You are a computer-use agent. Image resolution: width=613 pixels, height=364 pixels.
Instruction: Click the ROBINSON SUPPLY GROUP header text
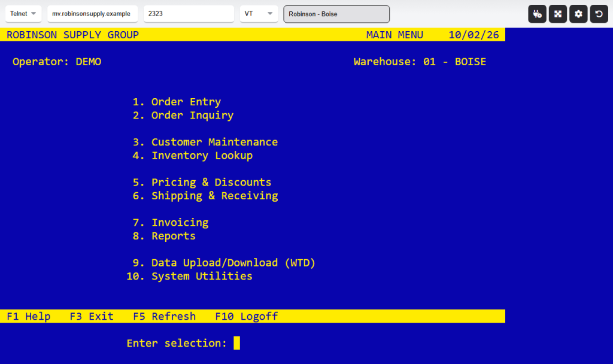point(72,35)
